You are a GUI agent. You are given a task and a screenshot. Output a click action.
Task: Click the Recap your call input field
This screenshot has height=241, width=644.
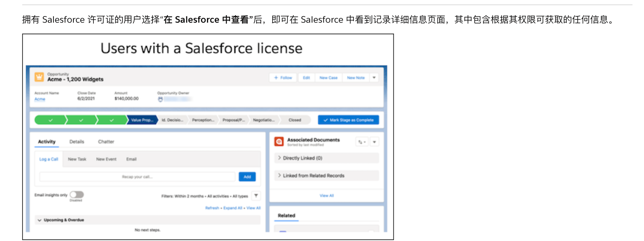137,177
